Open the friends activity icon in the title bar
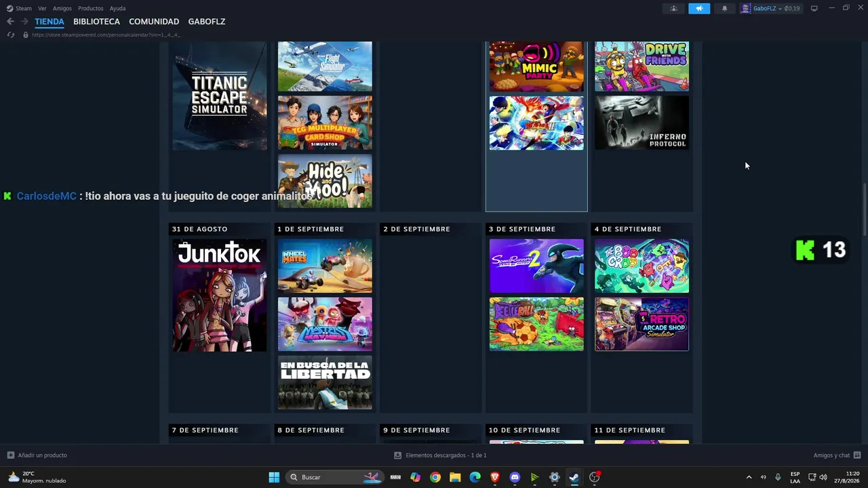Image resolution: width=868 pixels, height=488 pixels. tap(673, 9)
